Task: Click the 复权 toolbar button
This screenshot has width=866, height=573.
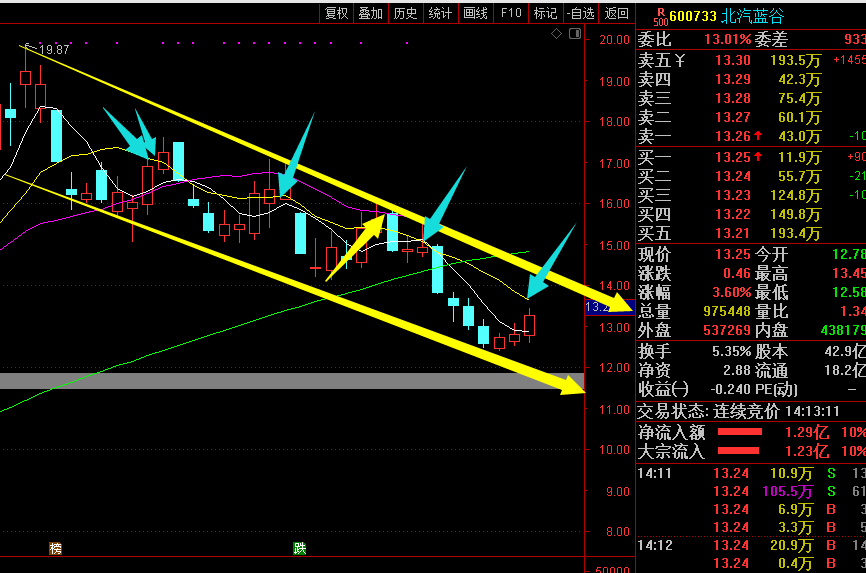Action: point(336,13)
